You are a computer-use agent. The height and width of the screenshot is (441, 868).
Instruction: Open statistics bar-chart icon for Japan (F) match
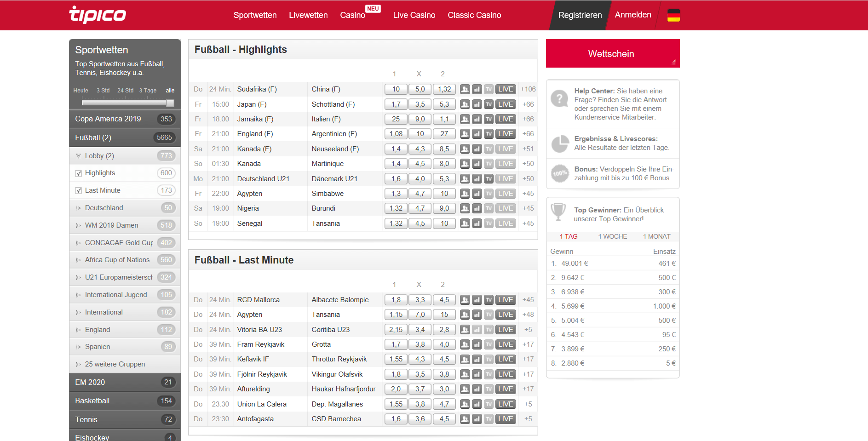tap(477, 104)
